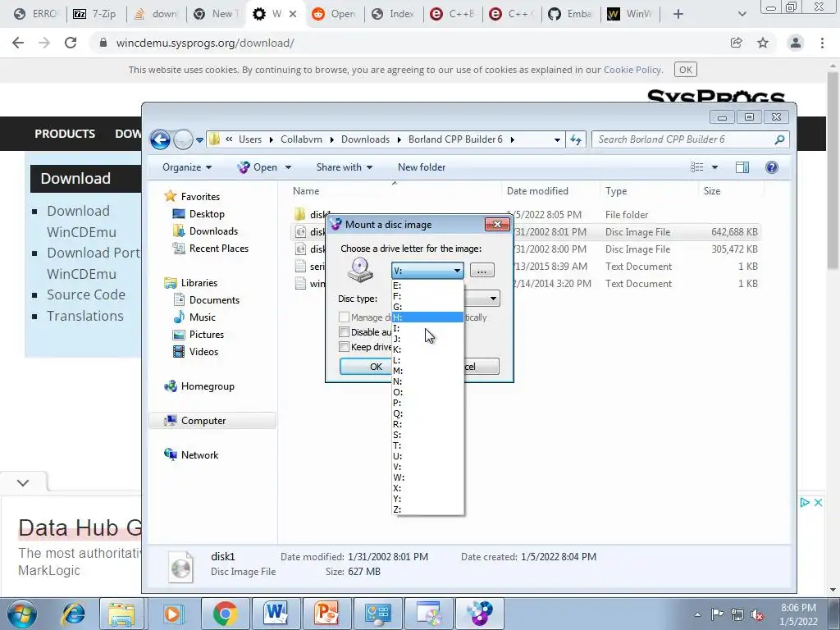840x630 pixels.
Task: Select Downloads in Favorites
Action: click(213, 231)
